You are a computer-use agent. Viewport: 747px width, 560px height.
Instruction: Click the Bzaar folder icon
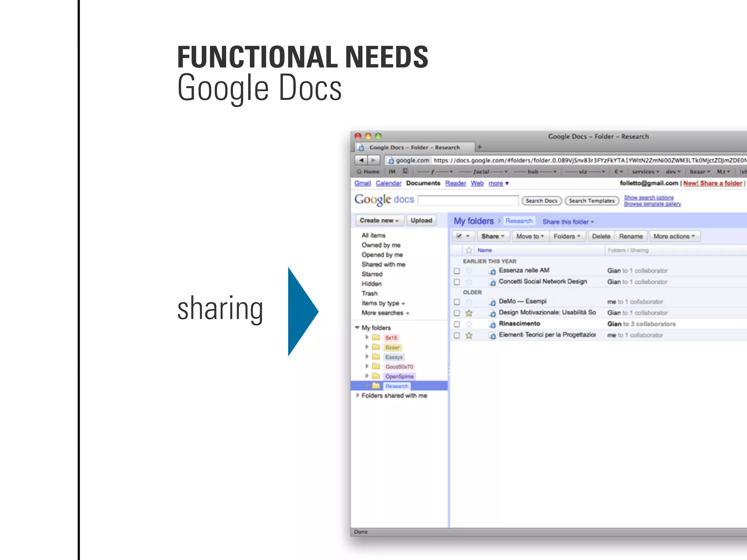[376, 347]
